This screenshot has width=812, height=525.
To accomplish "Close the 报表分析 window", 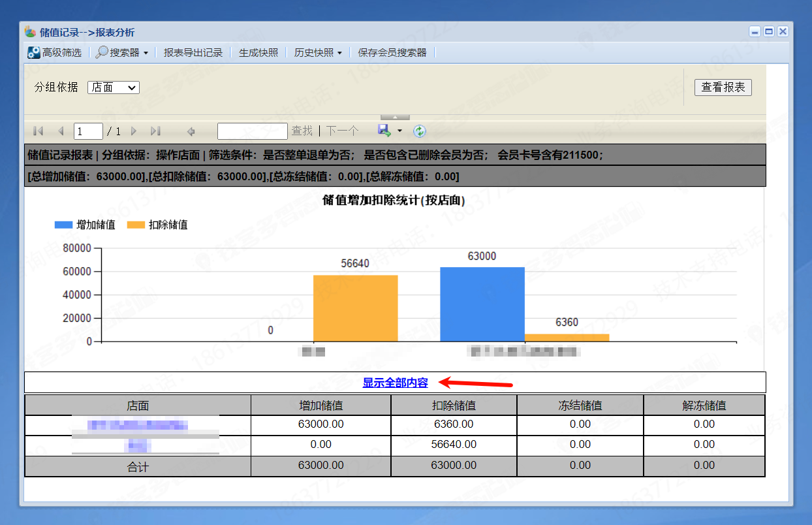I will (783, 31).
